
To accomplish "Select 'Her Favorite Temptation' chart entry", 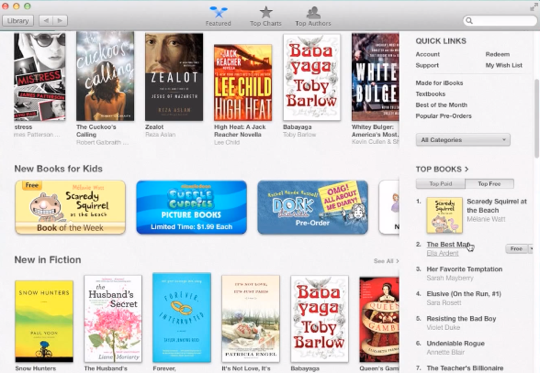I will click(464, 269).
